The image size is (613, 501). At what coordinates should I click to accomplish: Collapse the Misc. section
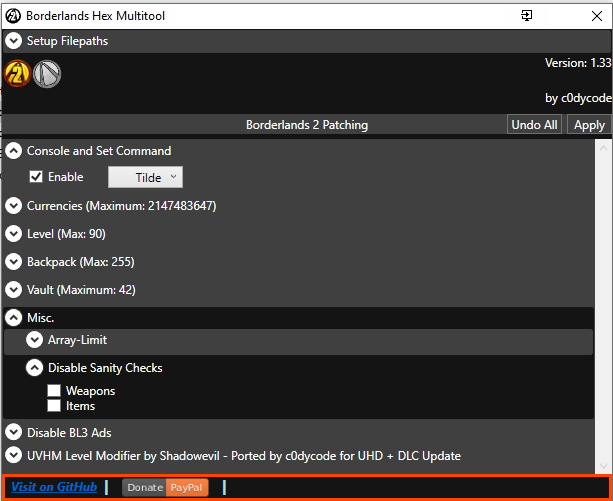click(x=14, y=318)
